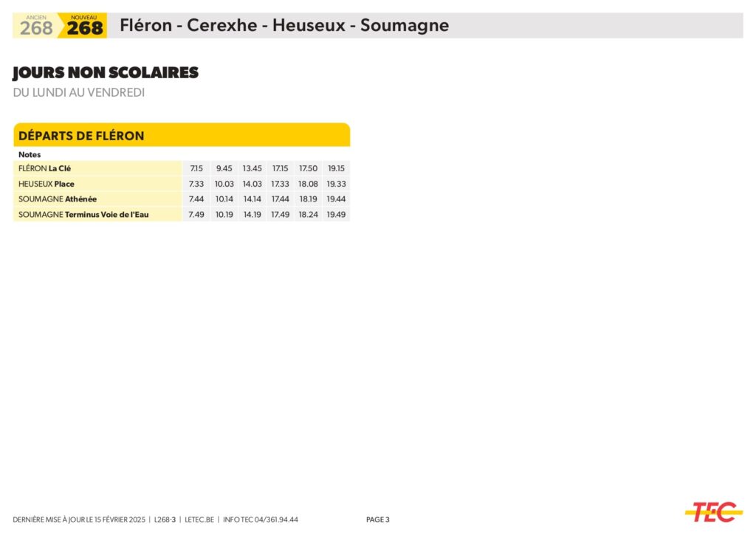Click the SOUMAGNE Athénée stop label
This screenshot has height=535, width=756.
point(58,199)
